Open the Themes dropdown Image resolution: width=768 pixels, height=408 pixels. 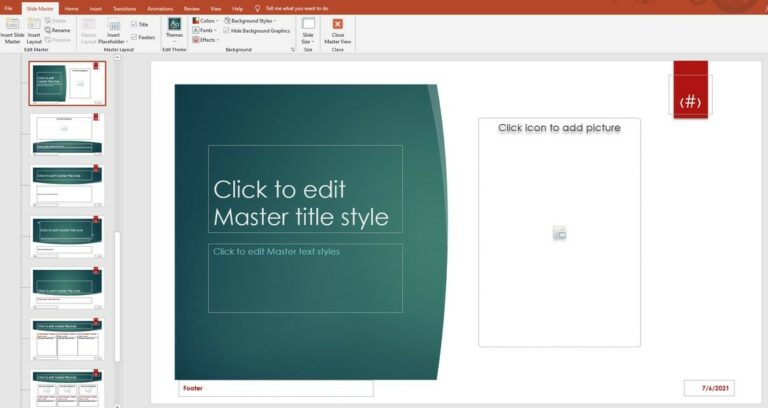[174, 29]
